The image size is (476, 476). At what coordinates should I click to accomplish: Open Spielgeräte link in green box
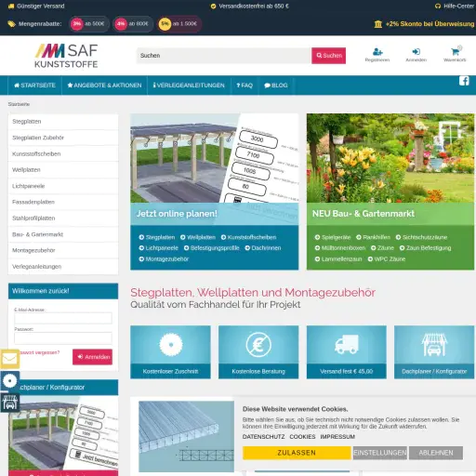click(x=333, y=237)
